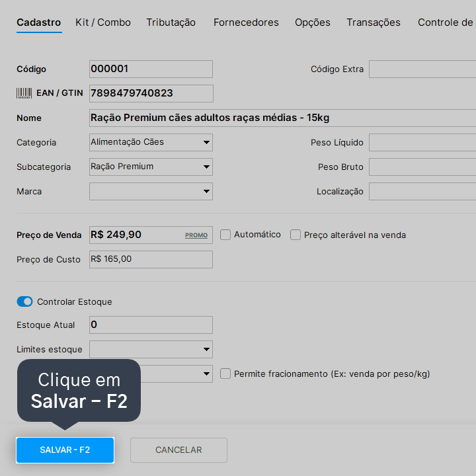This screenshot has height=476, width=476.
Task: Click the Salvar - F2 button
Action: click(x=65, y=450)
